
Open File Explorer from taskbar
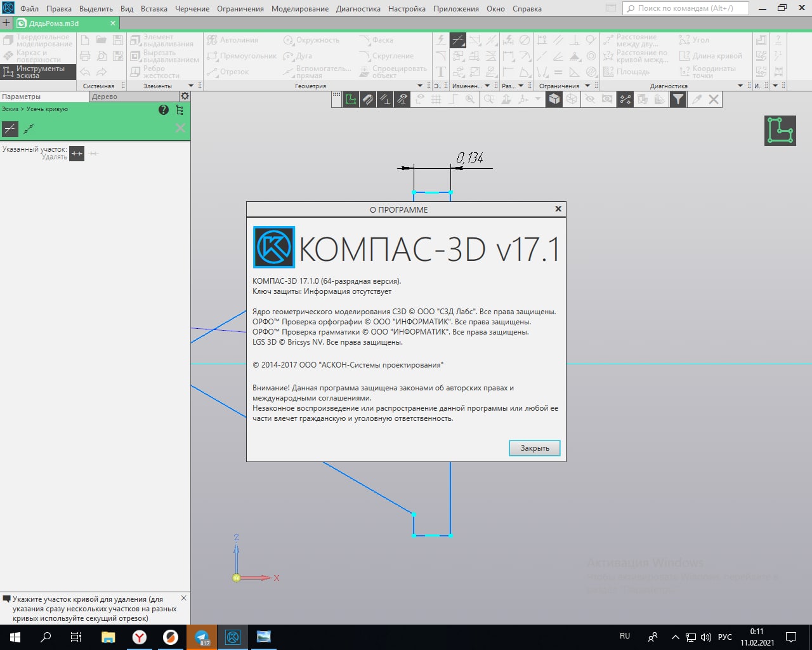pyautogui.click(x=108, y=637)
